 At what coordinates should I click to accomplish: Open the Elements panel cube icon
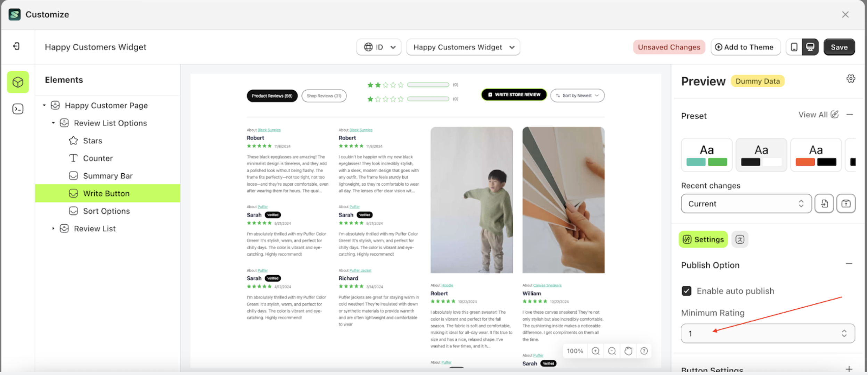[x=18, y=82]
